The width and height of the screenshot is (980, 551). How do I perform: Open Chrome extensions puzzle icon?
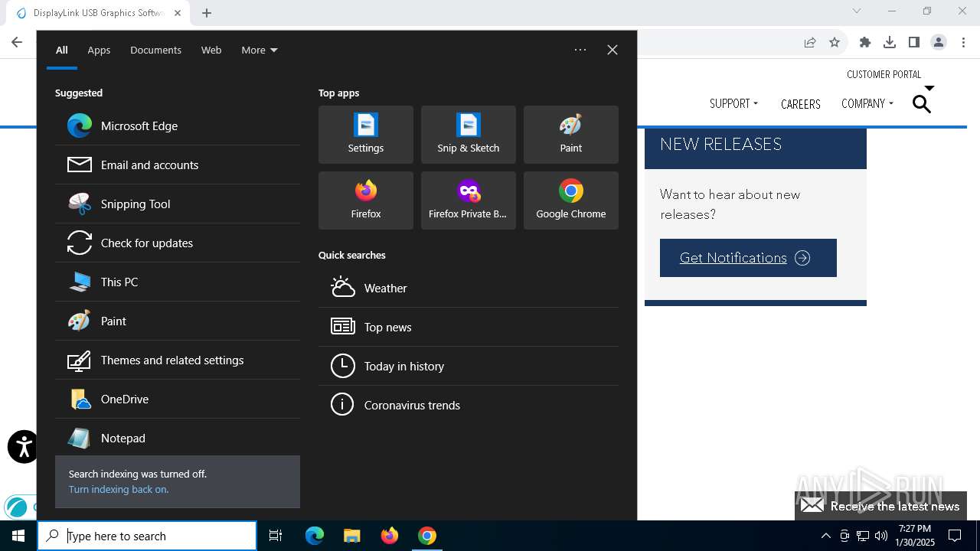pos(865,43)
